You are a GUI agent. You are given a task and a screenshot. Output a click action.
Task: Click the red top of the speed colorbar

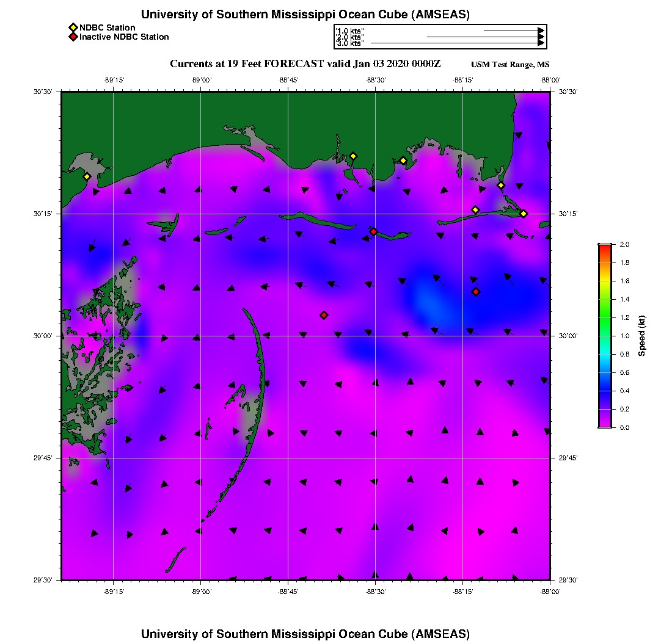click(x=605, y=247)
